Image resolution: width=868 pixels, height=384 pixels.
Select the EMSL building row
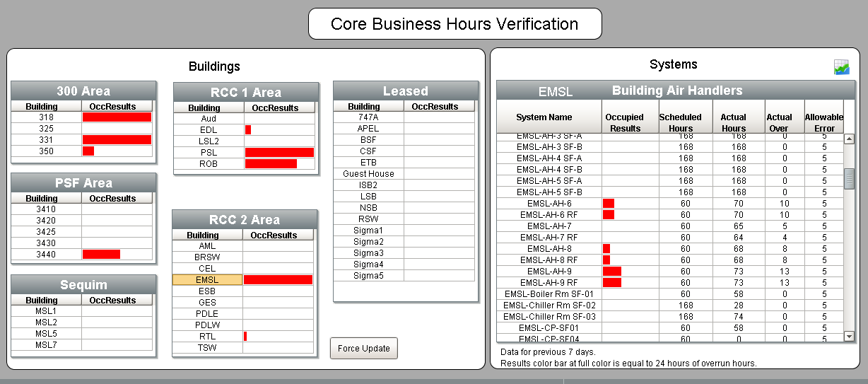click(207, 280)
